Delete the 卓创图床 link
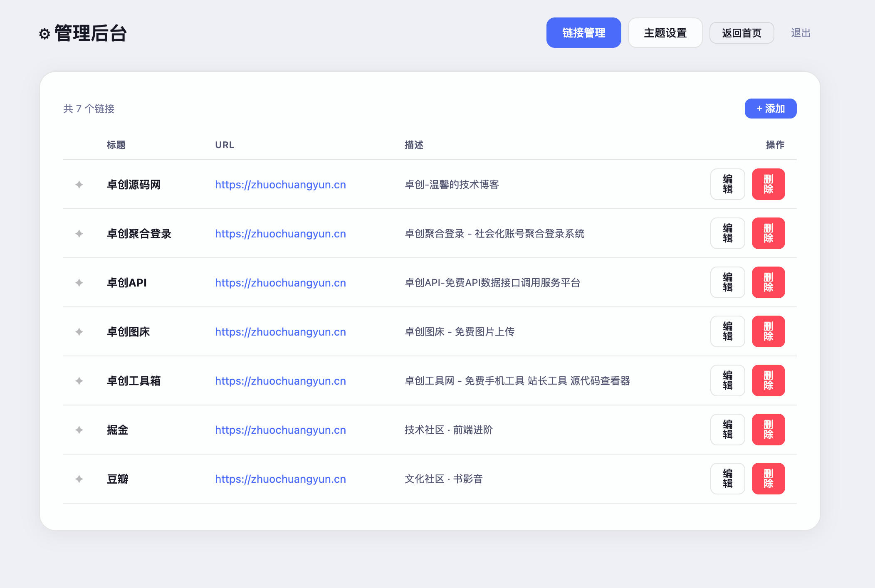Viewport: 875px width, 588px height. 768,331
